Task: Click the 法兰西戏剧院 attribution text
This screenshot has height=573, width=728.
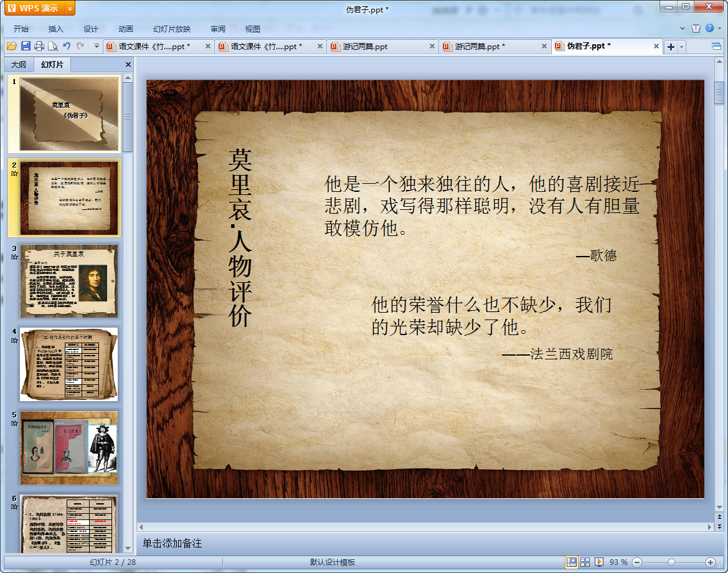Action: 557,354
